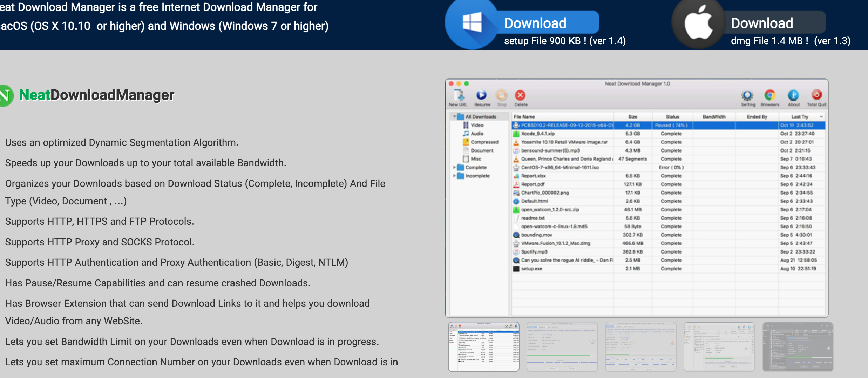Click the New URL toolbar icon

tap(459, 98)
